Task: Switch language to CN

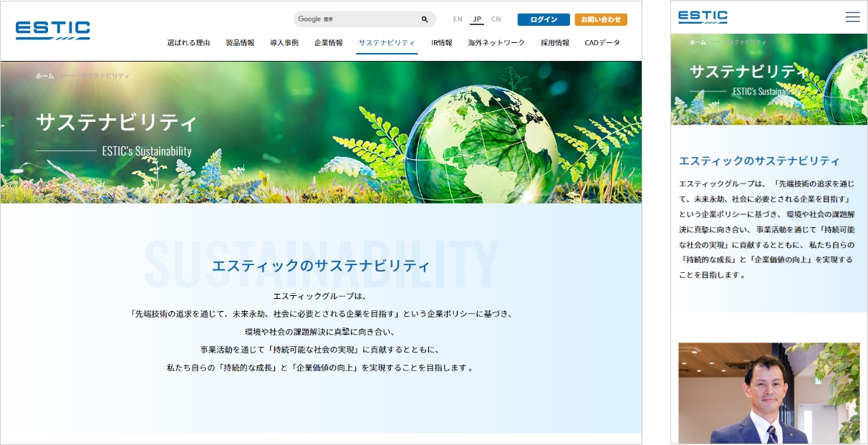Action: pos(496,19)
